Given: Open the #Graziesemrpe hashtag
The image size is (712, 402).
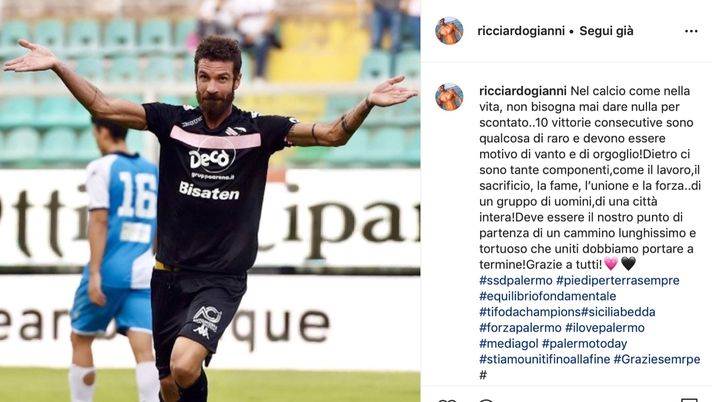Looking at the screenshot, I should pyautogui.click(x=657, y=359).
